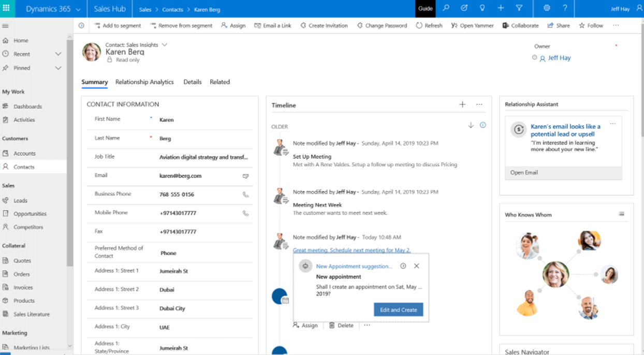
Task: Expand the Recent section chevron
Action: pyautogui.click(x=58, y=54)
